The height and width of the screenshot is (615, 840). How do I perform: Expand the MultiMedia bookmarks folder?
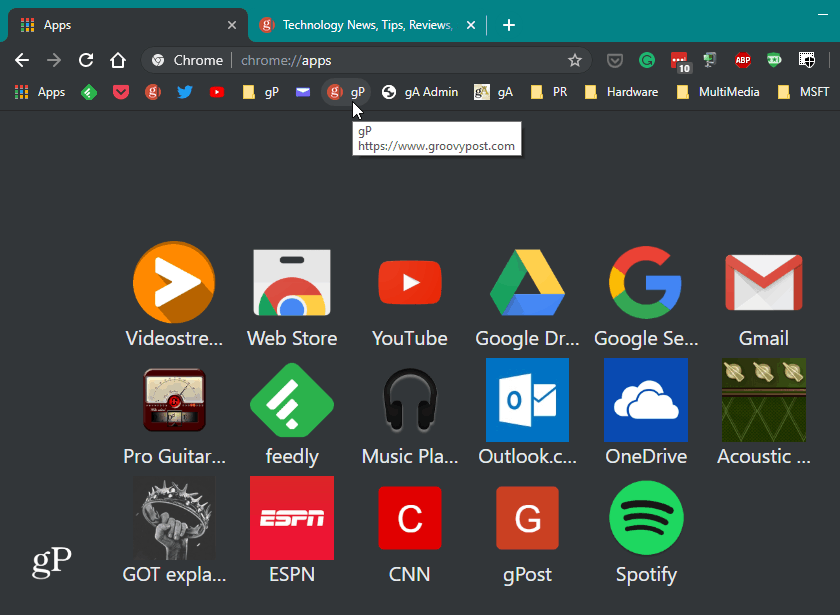(x=718, y=92)
